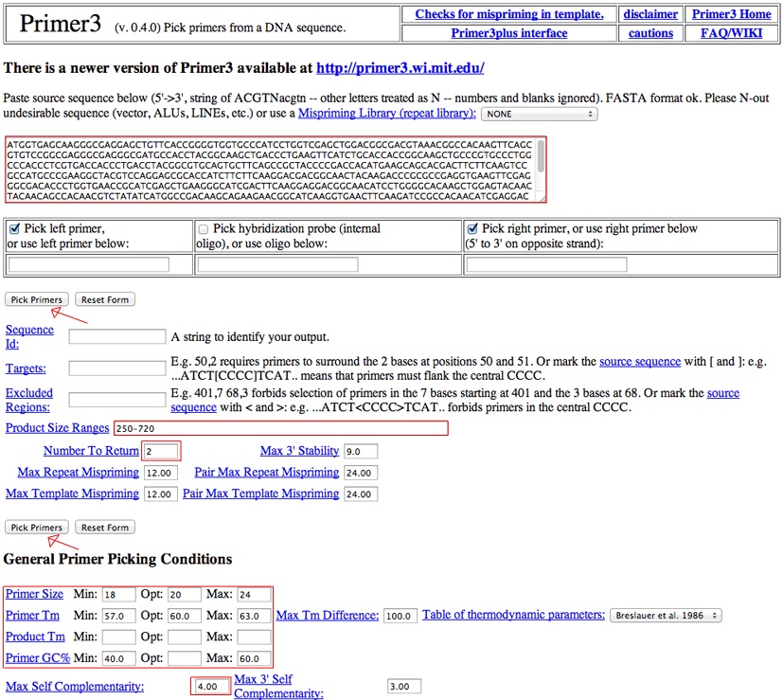The width and height of the screenshot is (783, 700).
Task: Click the Max Repeat Mispriming field 12.00
Action: [161, 473]
